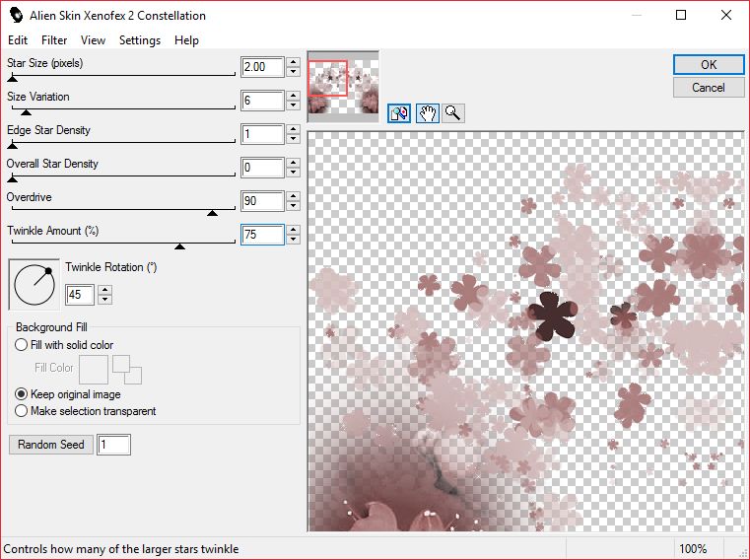This screenshot has height=560, width=750.
Task: Click the Overdrive slider handle
Action: [212, 213]
